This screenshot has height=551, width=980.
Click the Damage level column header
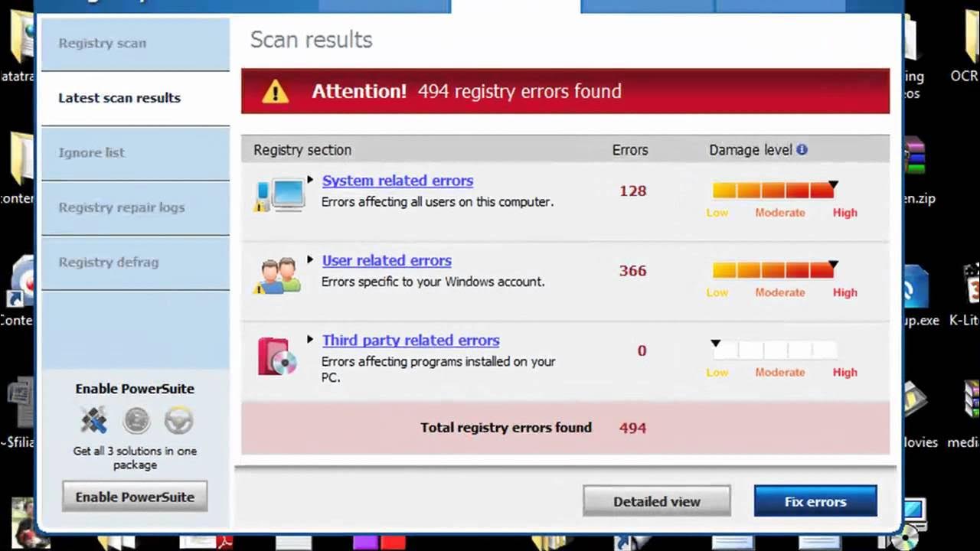click(750, 150)
